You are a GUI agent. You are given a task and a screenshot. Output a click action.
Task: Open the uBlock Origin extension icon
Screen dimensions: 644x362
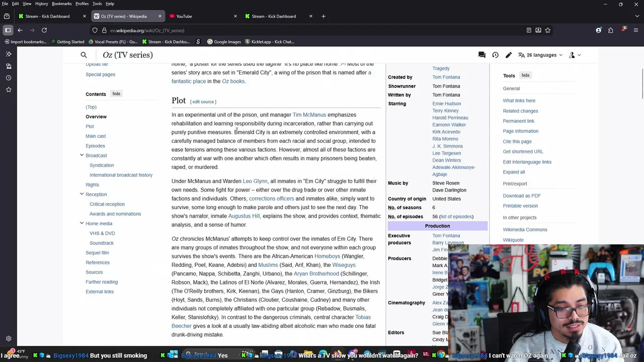click(623, 30)
